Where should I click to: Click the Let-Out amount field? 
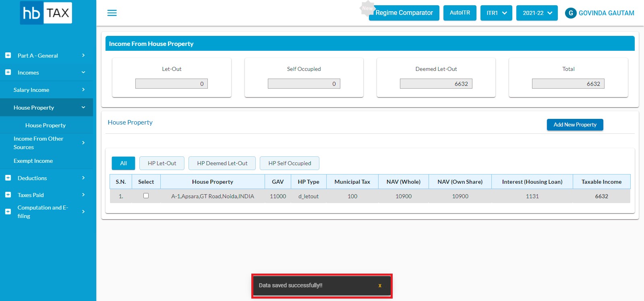(x=172, y=83)
